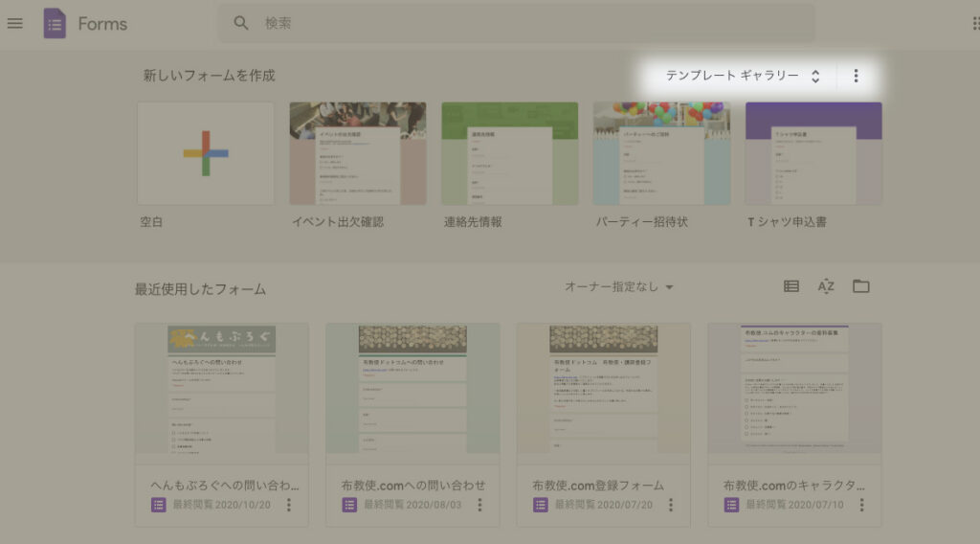980x544 pixels.
Task: Open more options for 布教使.com登録フォーム
Action: [671, 505]
